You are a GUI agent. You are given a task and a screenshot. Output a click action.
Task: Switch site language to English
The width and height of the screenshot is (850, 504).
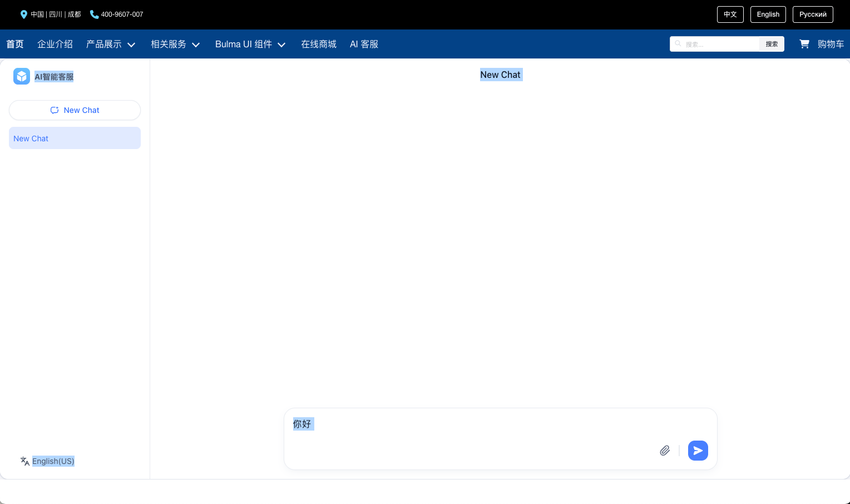tap(768, 14)
